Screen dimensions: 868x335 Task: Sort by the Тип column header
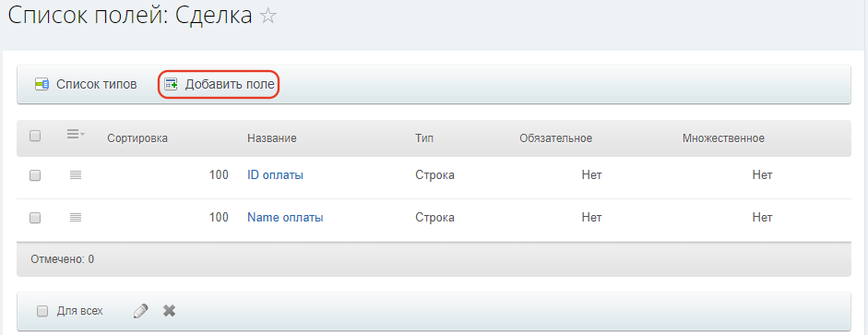pos(424,138)
